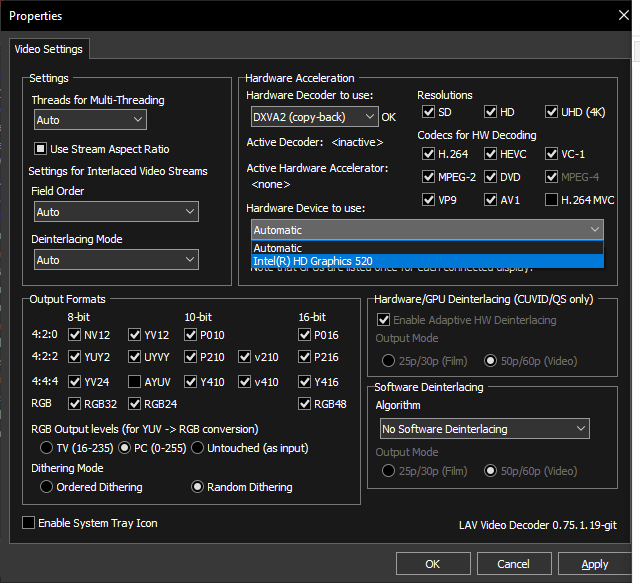Open Hardware Decoder DXVA2 (copy-back) dropdown
Viewport: 640px width, 583px height.
tap(315, 117)
